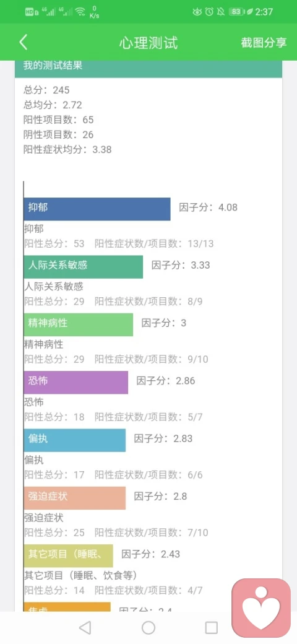Select the blue 抑郁 bar
Image resolution: width=297 pixels, height=644 pixels.
tap(97, 209)
